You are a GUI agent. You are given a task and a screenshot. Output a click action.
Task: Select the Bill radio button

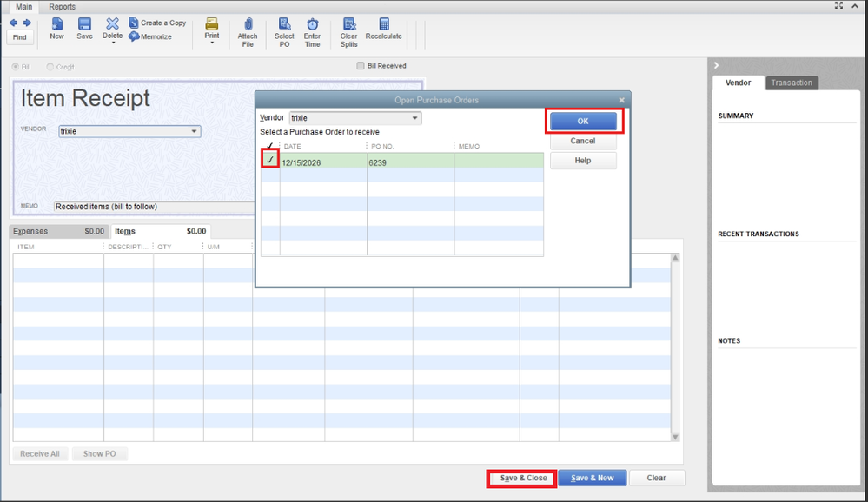[x=16, y=66]
